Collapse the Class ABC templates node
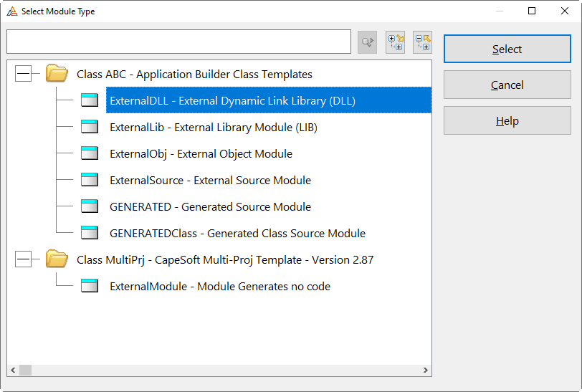 pyautogui.click(x=23, y=74)
